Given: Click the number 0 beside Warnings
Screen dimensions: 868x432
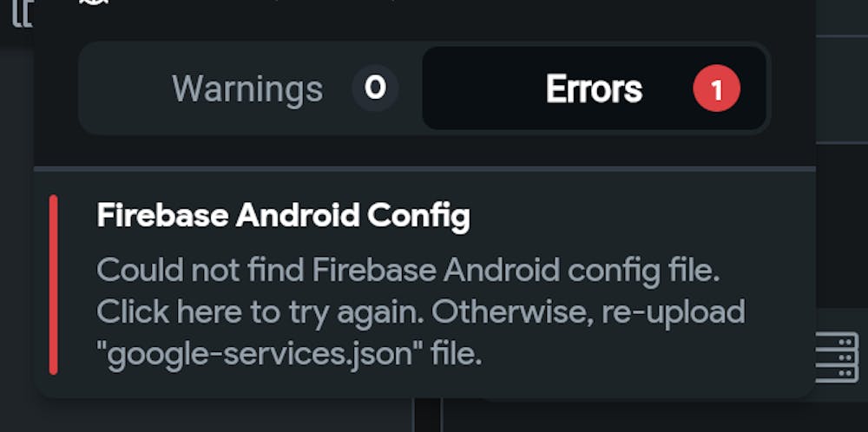Looking at the screenshot, I should [375, 88].
